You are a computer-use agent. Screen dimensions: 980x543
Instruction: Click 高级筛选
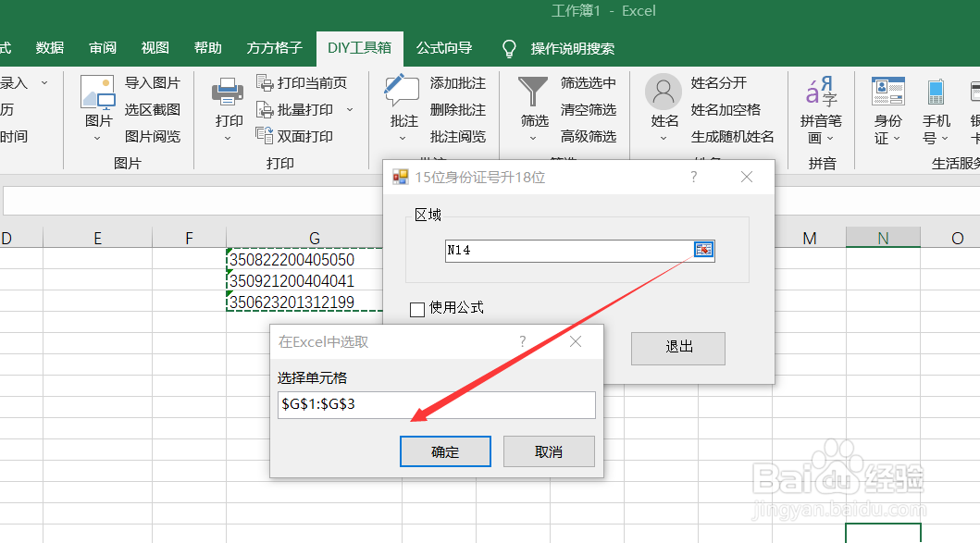coord(589,136)
